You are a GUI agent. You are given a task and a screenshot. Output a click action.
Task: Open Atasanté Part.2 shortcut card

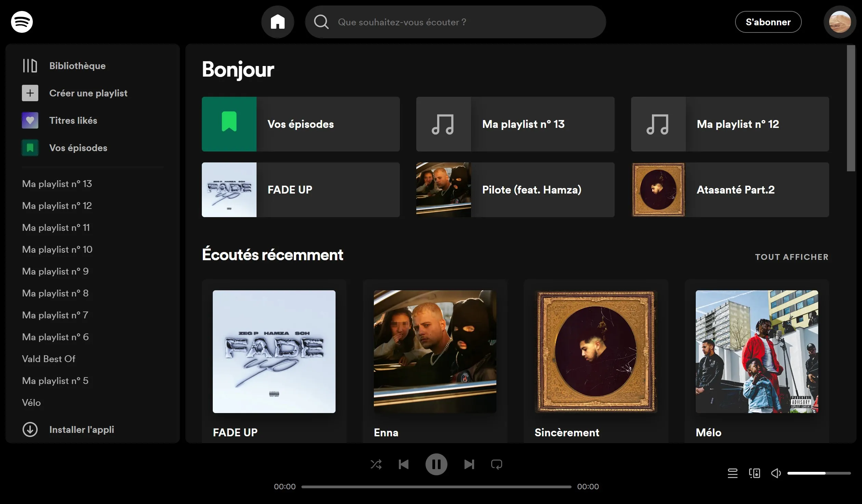click(730, 190)
